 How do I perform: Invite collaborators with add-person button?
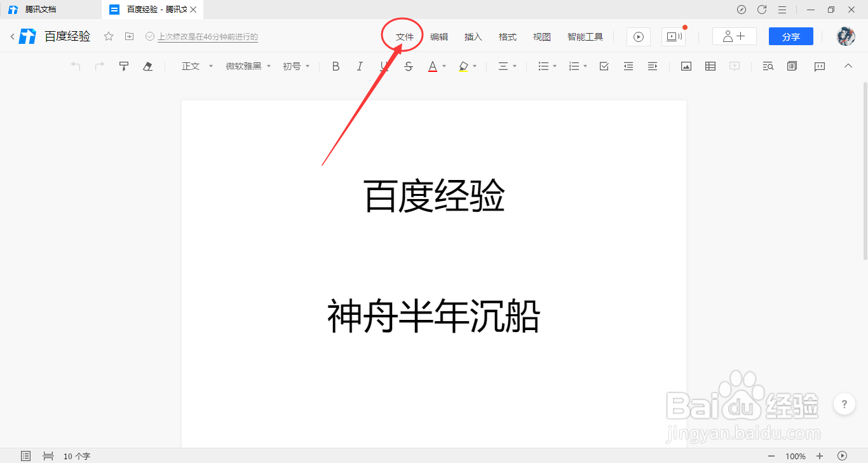735,37
